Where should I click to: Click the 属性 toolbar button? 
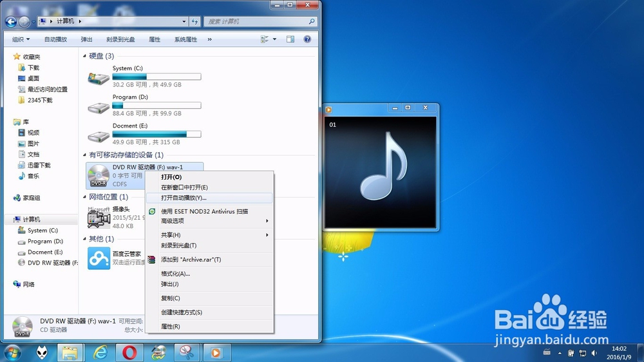click(x=155, y=39)
